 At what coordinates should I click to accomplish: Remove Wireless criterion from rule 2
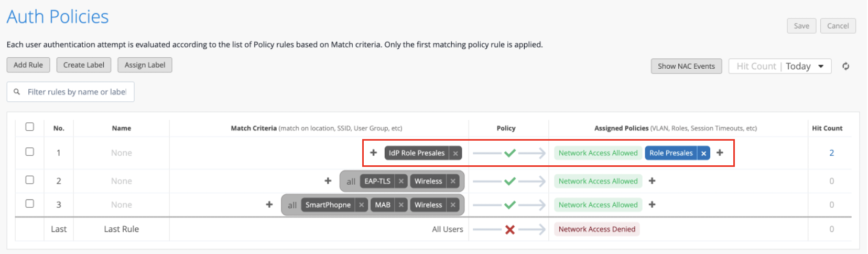pos(453,181)
